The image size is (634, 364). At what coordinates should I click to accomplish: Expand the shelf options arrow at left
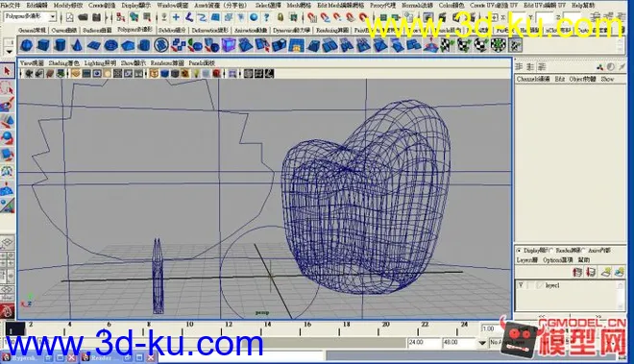tap(10, 52)
